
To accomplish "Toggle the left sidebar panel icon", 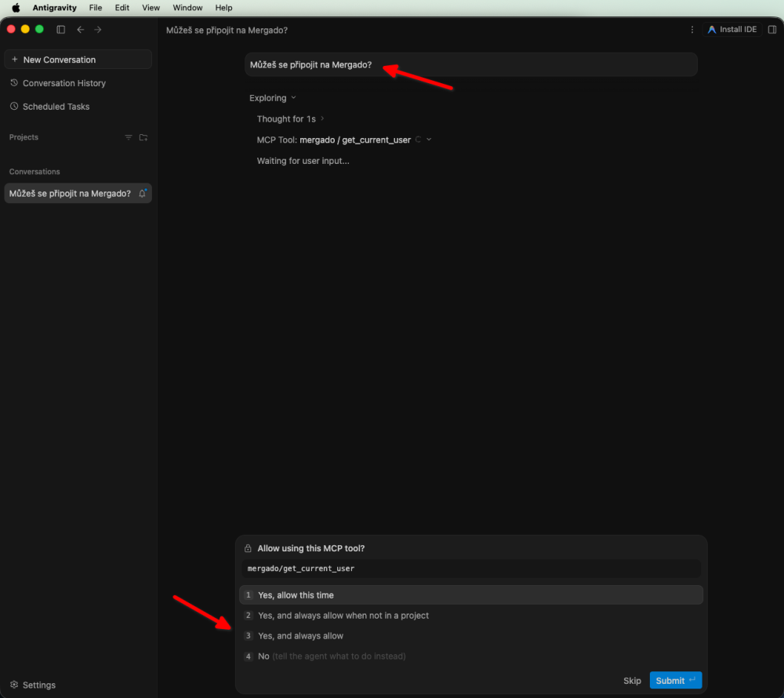I will pos(61,30).
